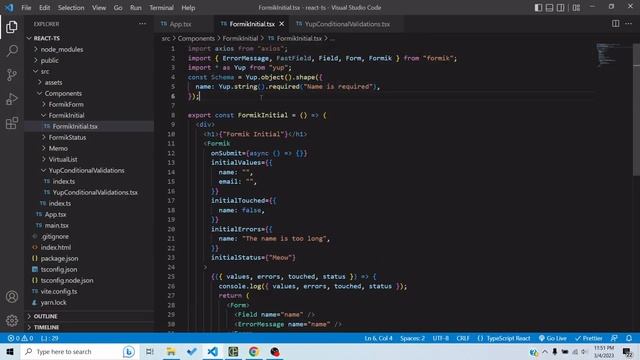Open main.tsx in the explorer
640x360 pixels.
pos(89,225)
